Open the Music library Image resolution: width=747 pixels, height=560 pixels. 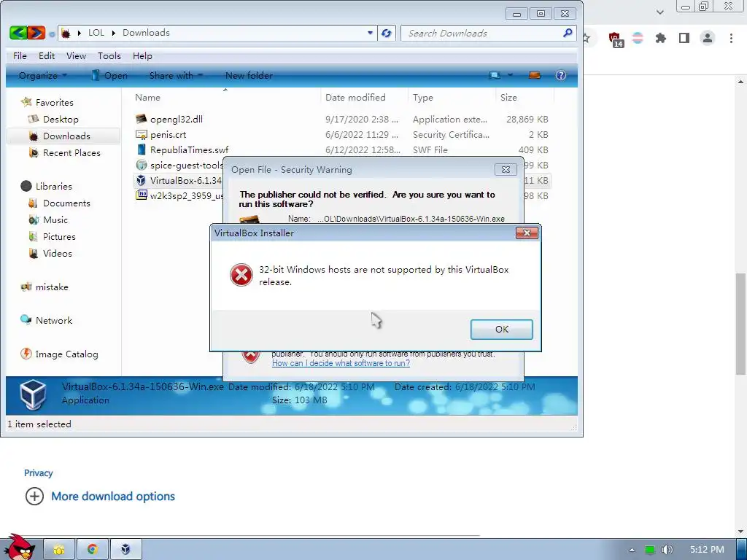click(48, 220)
